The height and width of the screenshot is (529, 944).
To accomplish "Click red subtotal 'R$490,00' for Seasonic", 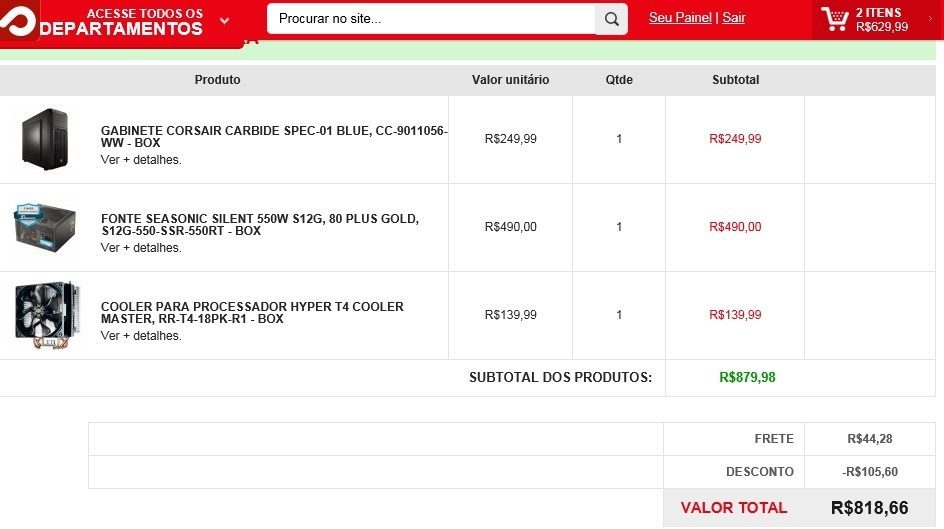I will tap(735, 227).
